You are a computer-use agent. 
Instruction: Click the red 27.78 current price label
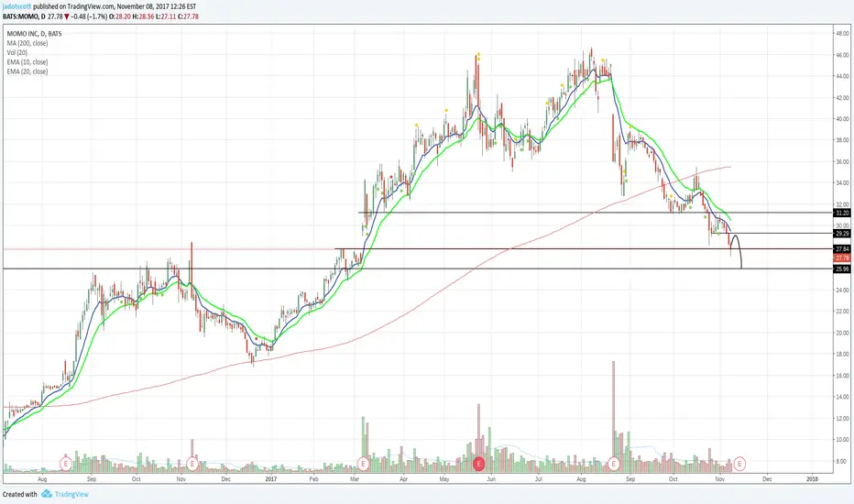pos(842,257)
